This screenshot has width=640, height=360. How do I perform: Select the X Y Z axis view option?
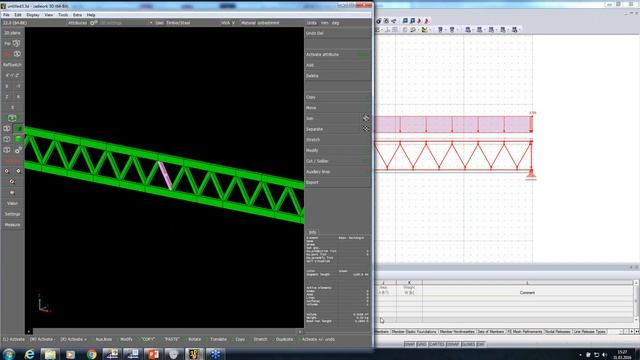[x=12, y=76]
